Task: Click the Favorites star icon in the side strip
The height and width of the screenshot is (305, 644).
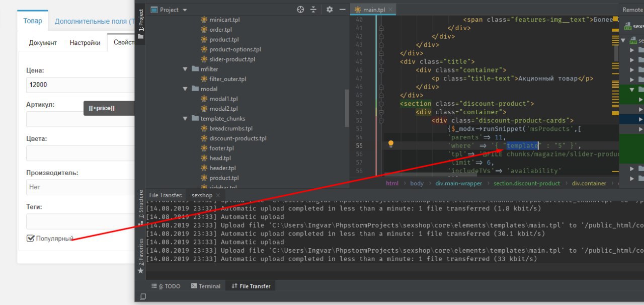Action: coord(140,271)
